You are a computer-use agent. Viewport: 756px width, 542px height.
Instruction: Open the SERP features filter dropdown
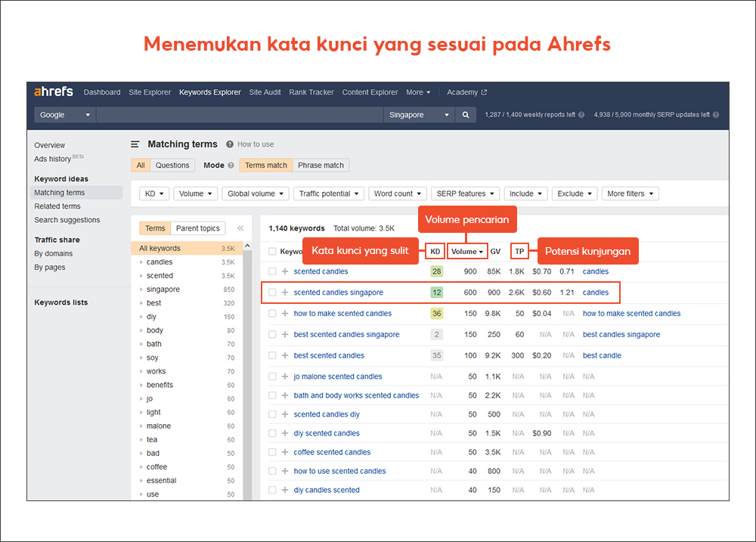[465, 194]
